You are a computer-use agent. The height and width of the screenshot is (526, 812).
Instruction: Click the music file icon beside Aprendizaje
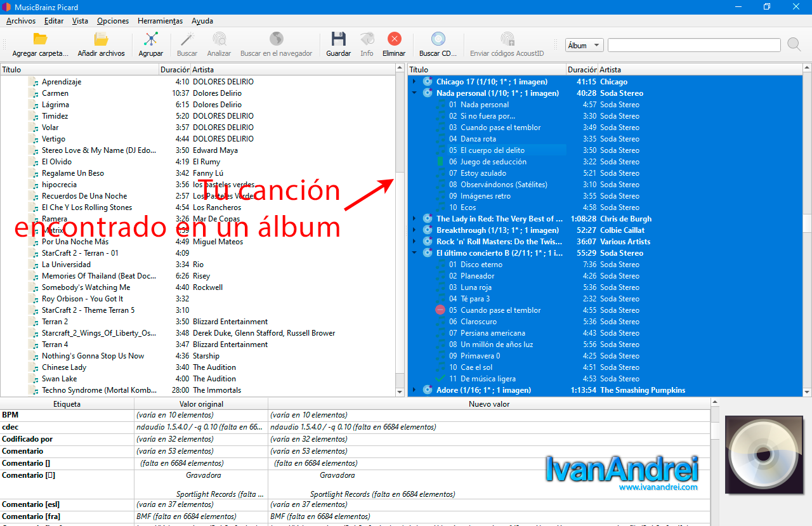pos(33,82)
